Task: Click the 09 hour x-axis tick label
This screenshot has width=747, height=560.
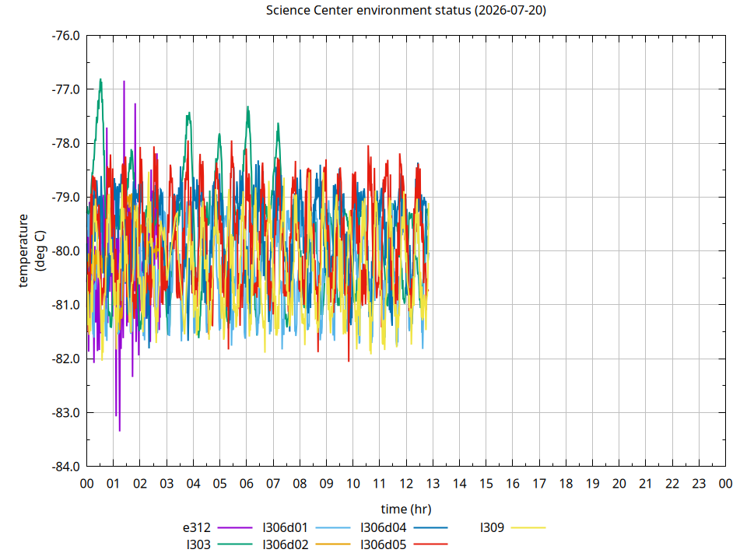Action: pyautogui.click(x=326, y=484)
